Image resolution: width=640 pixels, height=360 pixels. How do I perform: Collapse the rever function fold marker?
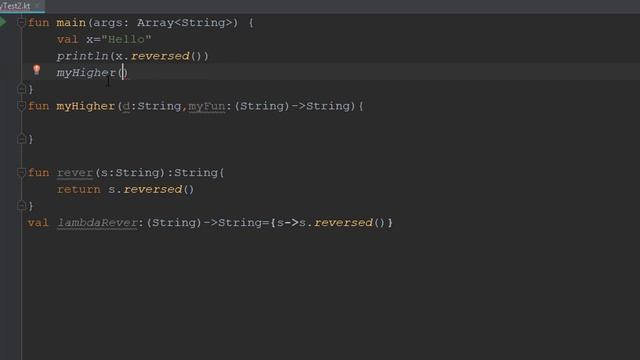coord(22,173)
